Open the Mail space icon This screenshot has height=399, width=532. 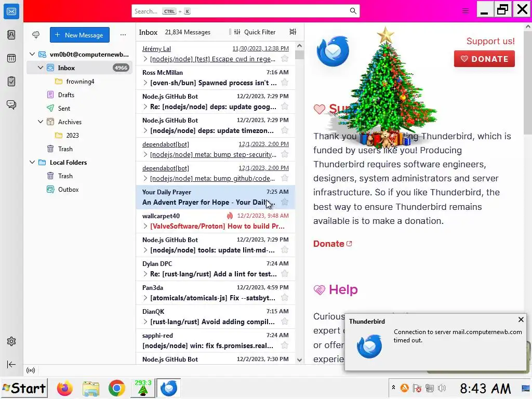tap(11, 11)
